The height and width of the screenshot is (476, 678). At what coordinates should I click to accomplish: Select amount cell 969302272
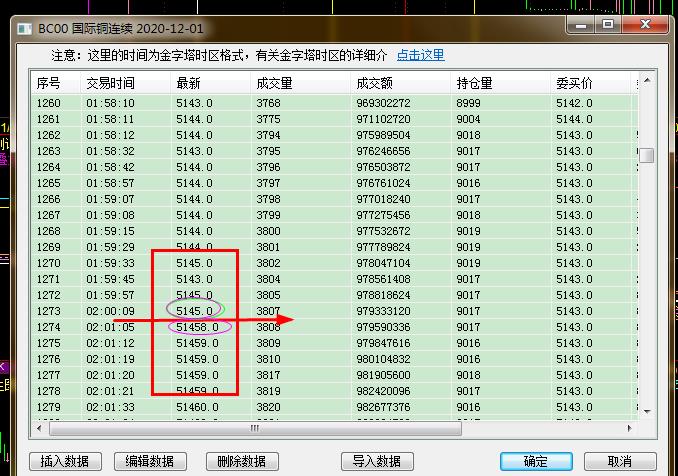click(383, 103)
